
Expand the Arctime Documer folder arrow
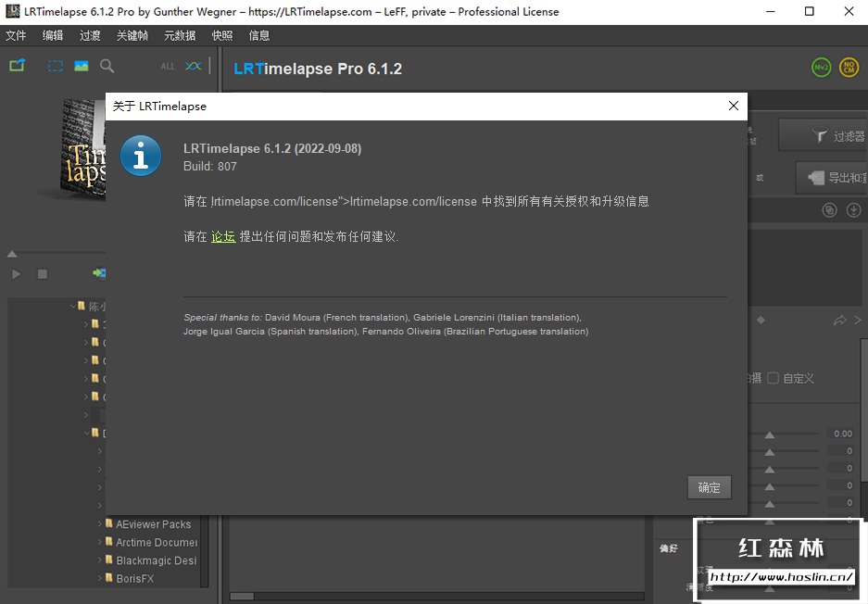tap(100, 542)
